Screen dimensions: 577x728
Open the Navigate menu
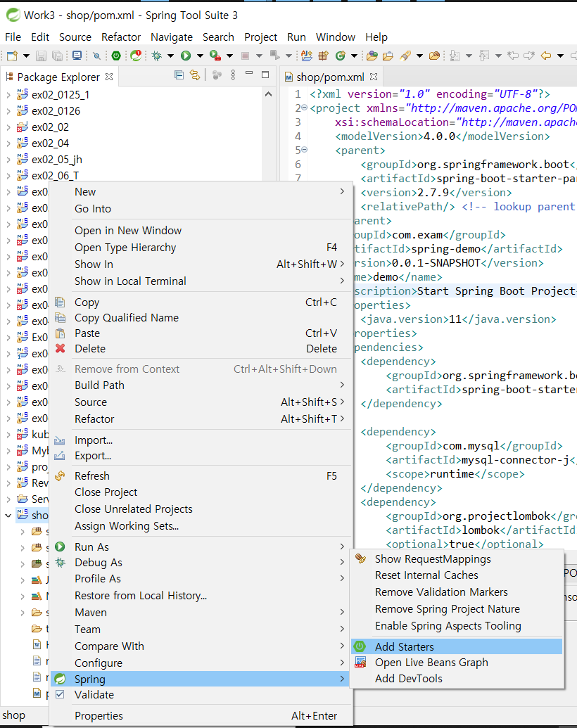coord(172,37)
